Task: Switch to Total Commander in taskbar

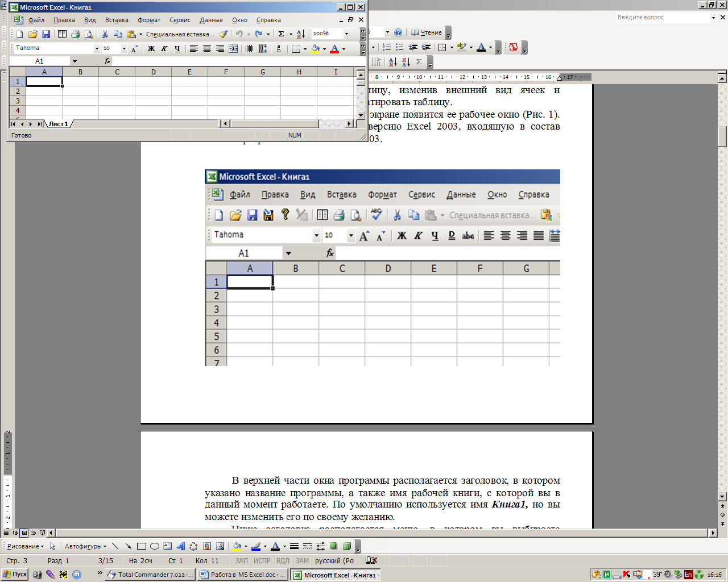Action: pyautogui.click(x=151, y=575)
